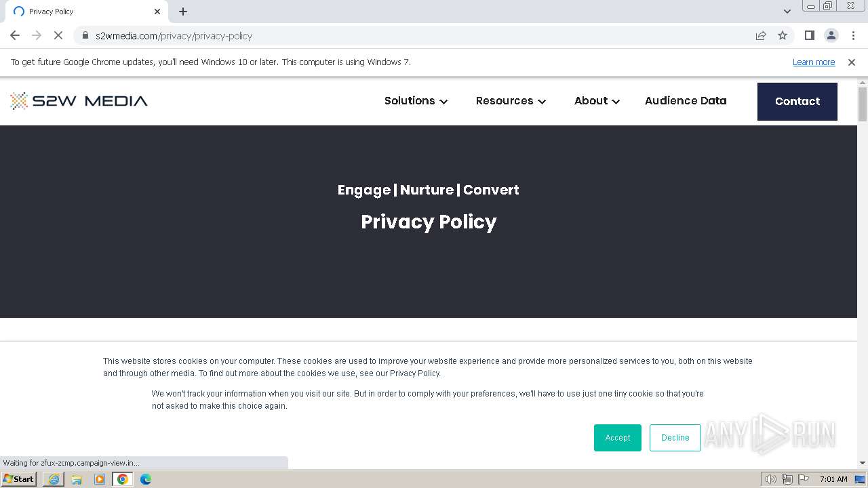Stop loading the page
The height and width of the screenshot is (488, 868).
58,35
